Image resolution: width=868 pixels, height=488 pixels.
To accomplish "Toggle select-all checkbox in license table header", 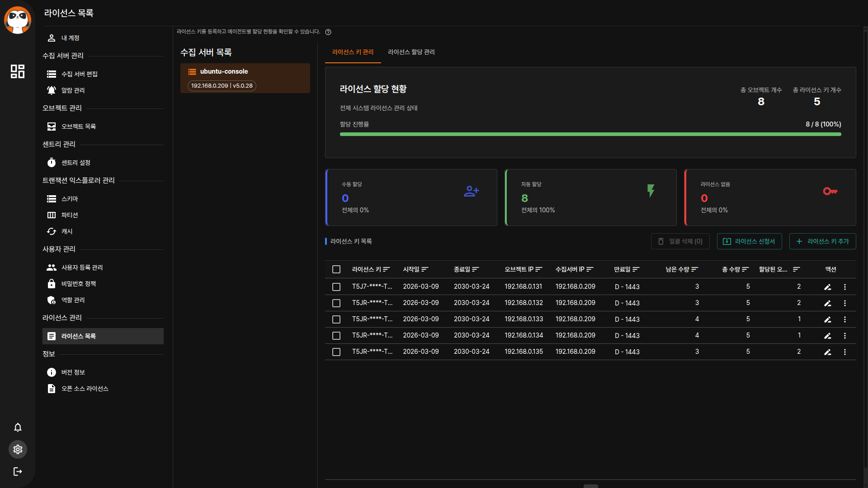I will tap(336, 269).
